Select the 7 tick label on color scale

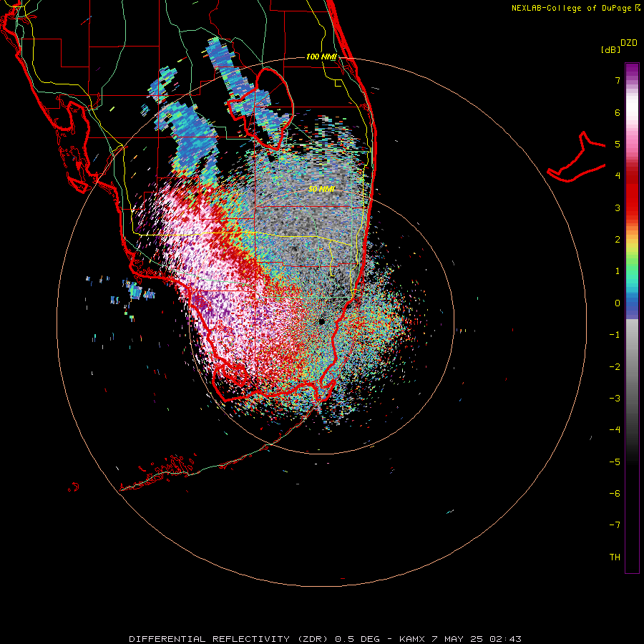pyautogui.click(x=618, y=80)
